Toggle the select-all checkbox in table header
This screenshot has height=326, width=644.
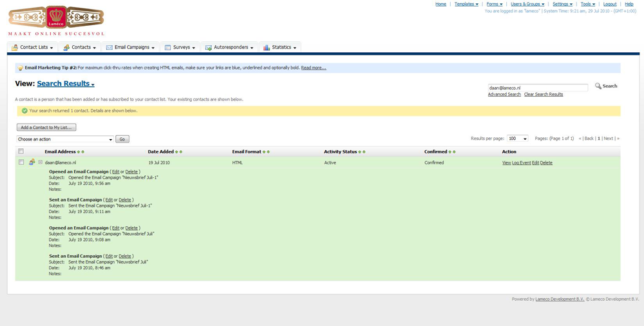pyautogui.click(x=21, y=151)
